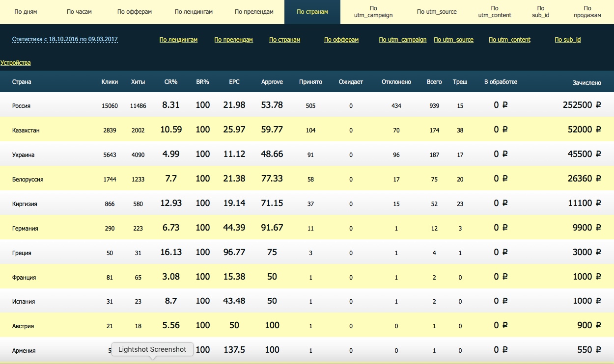This screenshot has height=364, width=614.
Task: Click Германия approve value 91.67
Action: click(x=272, y=228)
